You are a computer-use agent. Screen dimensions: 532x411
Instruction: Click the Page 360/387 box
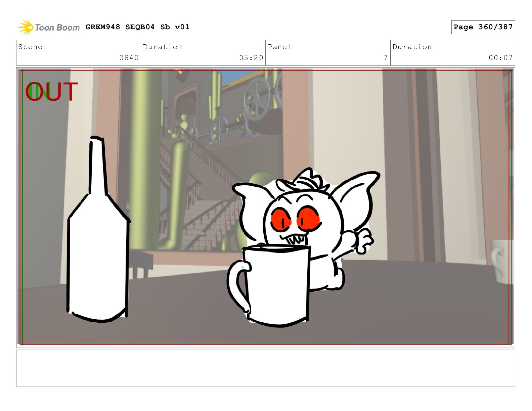tap(483, 27)
